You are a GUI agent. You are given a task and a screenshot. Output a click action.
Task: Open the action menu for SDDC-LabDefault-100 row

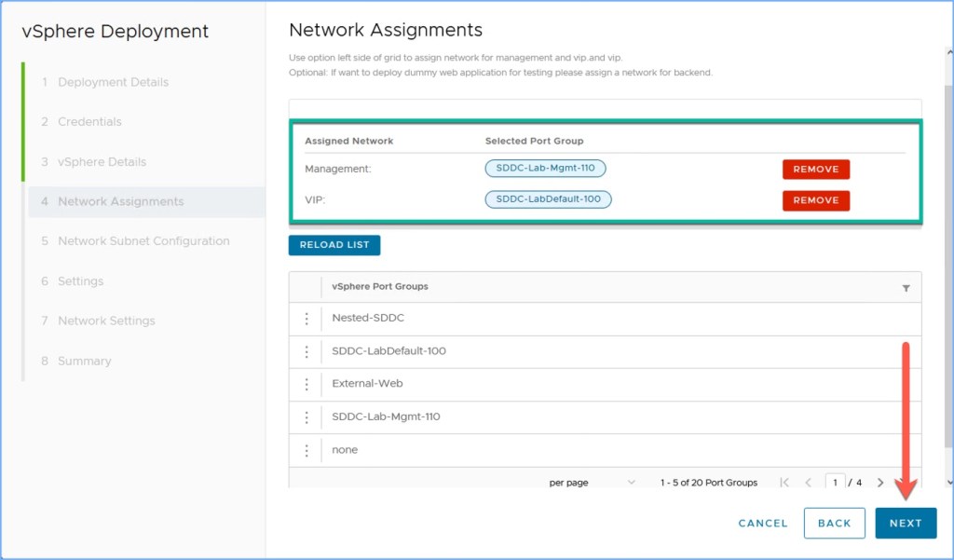tap(307, 351)
